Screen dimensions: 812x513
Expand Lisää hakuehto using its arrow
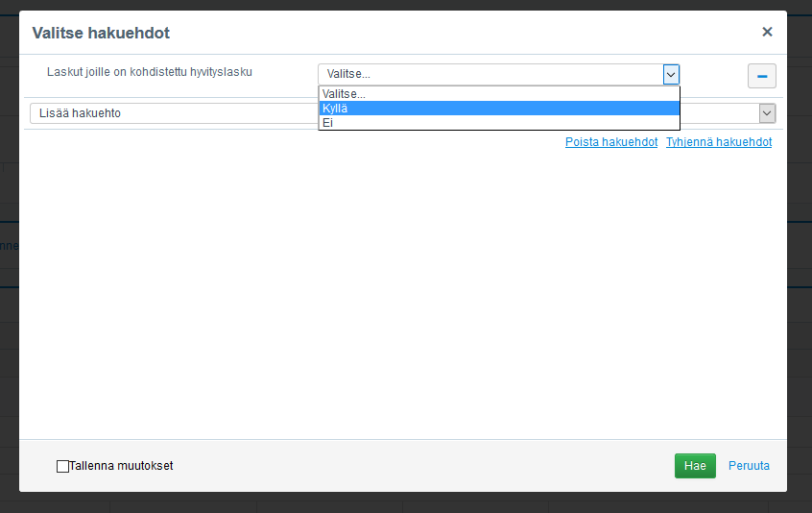pos(767,113)
